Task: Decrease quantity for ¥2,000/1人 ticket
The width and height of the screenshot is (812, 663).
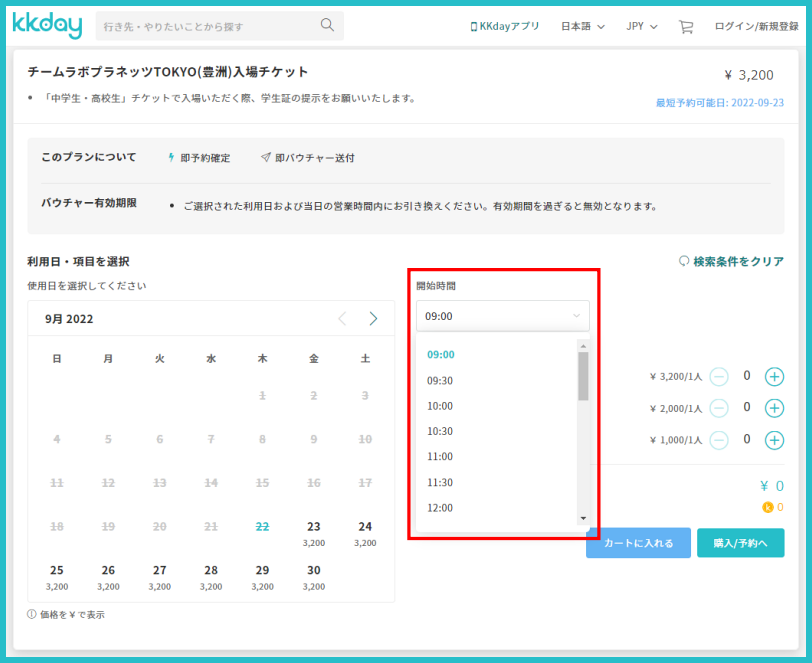Action: (719, 408)
